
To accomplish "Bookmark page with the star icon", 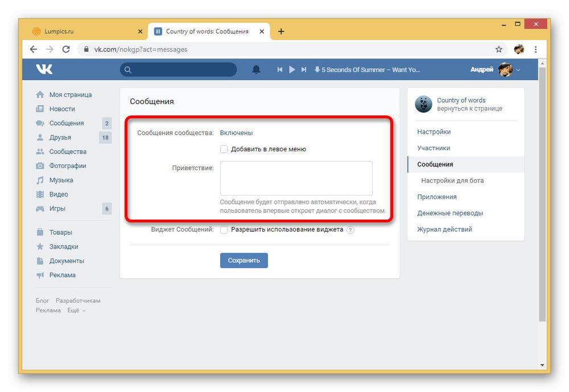I will click(x=499, y=49).
